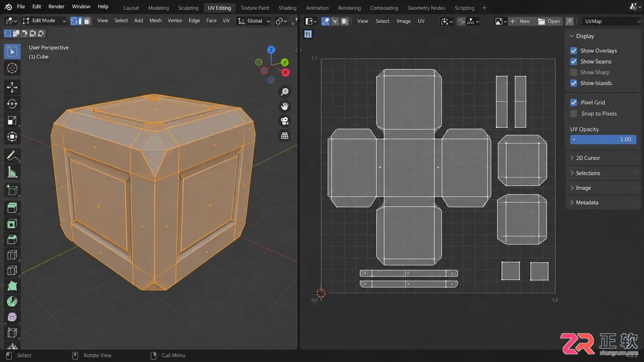Click Open image button
The width and height of the screenshot is (644, 362).
coord(549,21)
